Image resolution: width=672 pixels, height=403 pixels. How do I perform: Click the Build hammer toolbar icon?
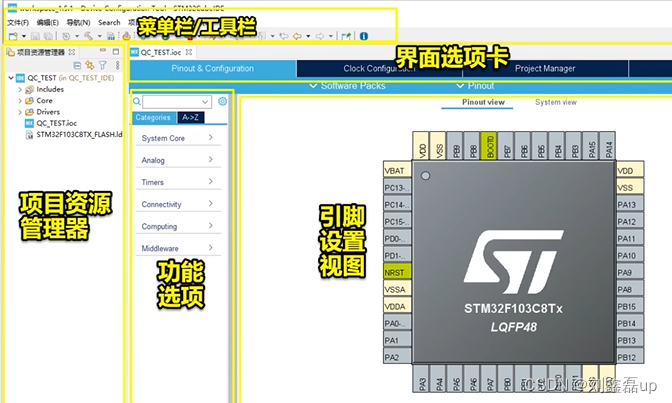[88, 36]
